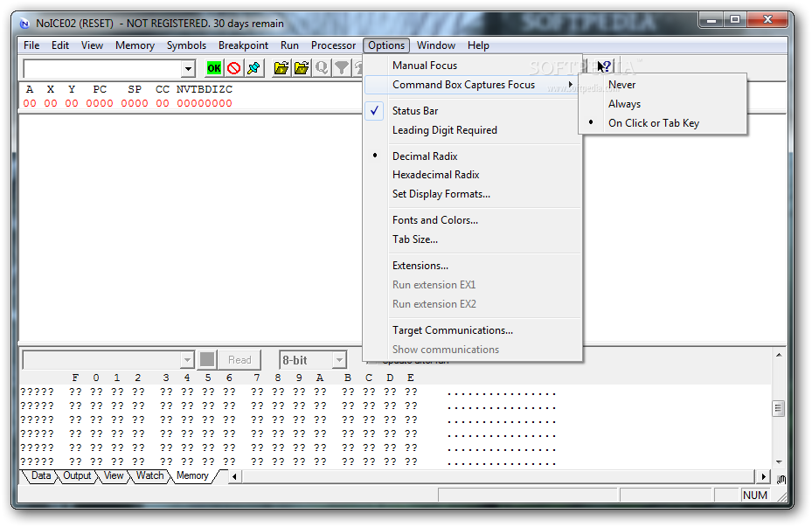Click the context help question icon

tap(605, 66)
